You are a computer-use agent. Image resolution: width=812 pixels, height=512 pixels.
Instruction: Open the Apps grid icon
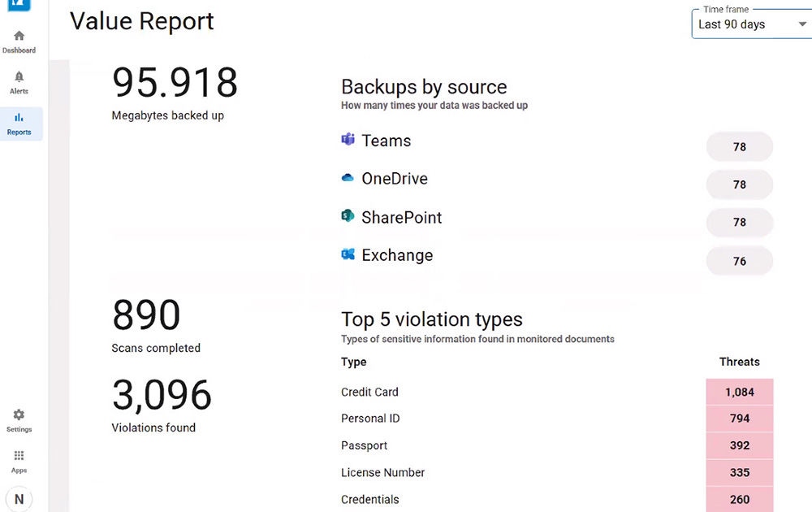19,455
